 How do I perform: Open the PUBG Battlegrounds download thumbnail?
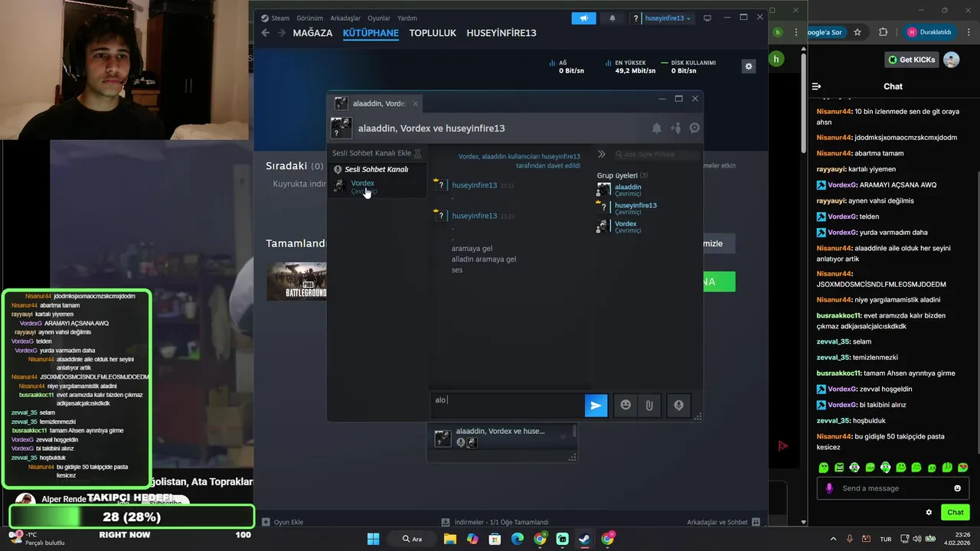pos(296,281)
